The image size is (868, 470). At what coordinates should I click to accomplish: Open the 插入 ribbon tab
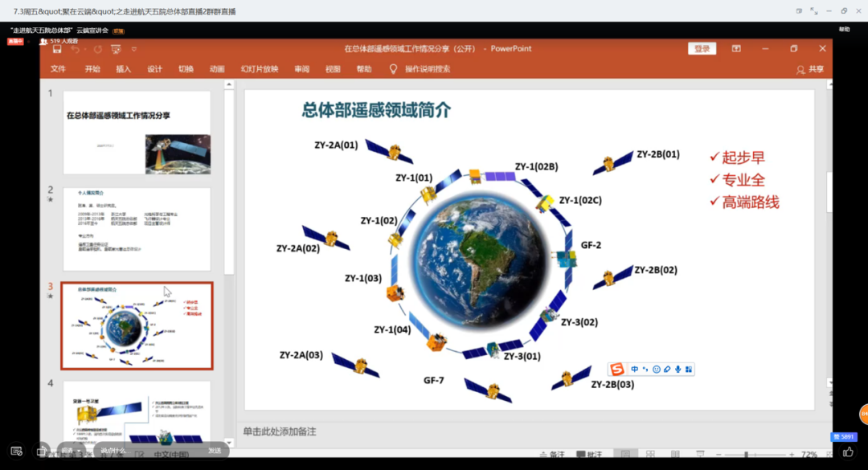[x=123, y=69]
